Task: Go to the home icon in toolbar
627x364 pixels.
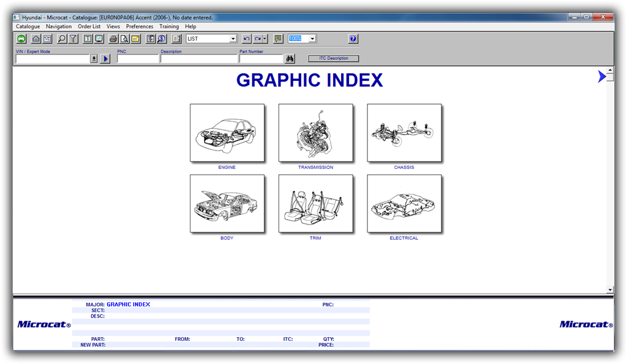Action: [x=36, y=39]
